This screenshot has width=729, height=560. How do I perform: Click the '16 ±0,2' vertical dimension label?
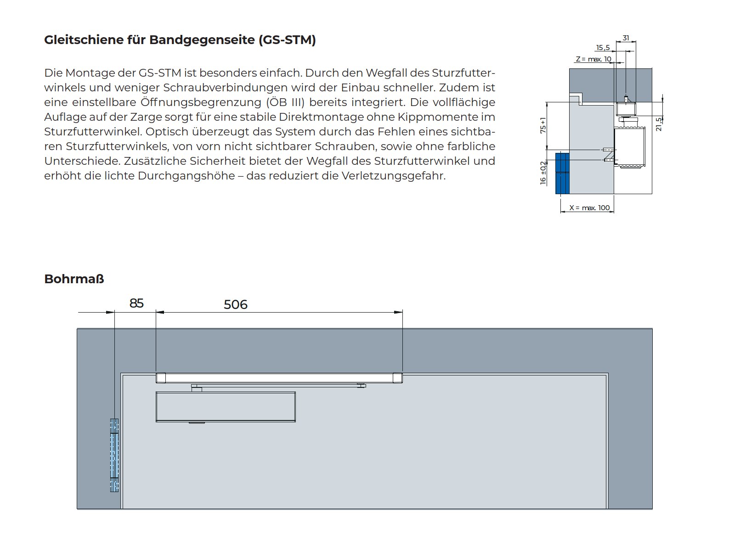[x=543, y=173]
